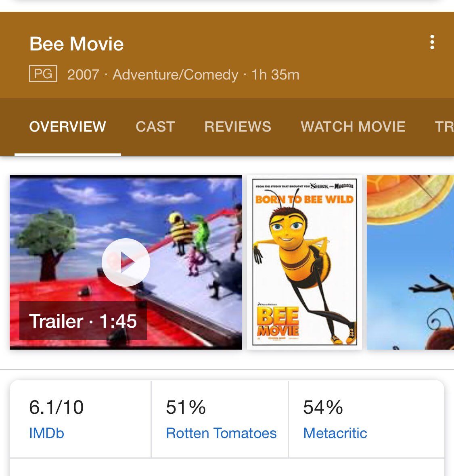Tap the 54% Metacritic score
This screenshot has width=454, height=476.
point(323,407)
